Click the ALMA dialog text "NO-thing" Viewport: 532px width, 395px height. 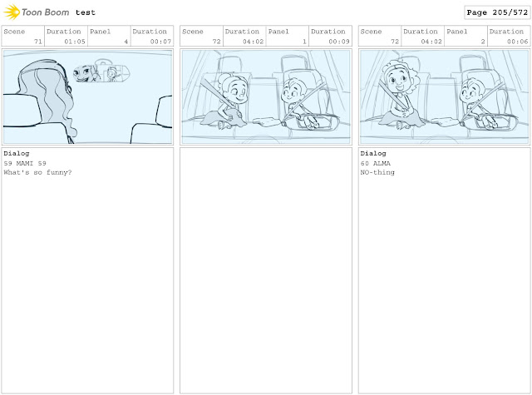pyautogui.click(x=377, y=172)
